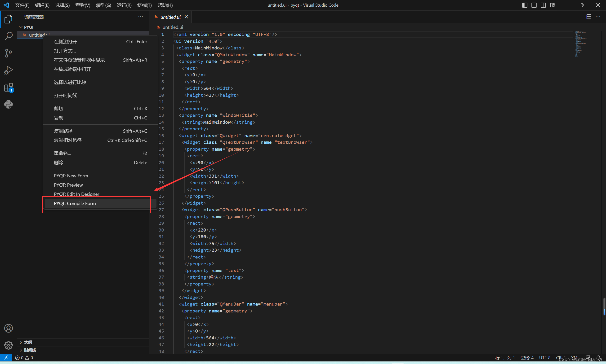Choose PYQT: Preview entry

pos(100,185)
